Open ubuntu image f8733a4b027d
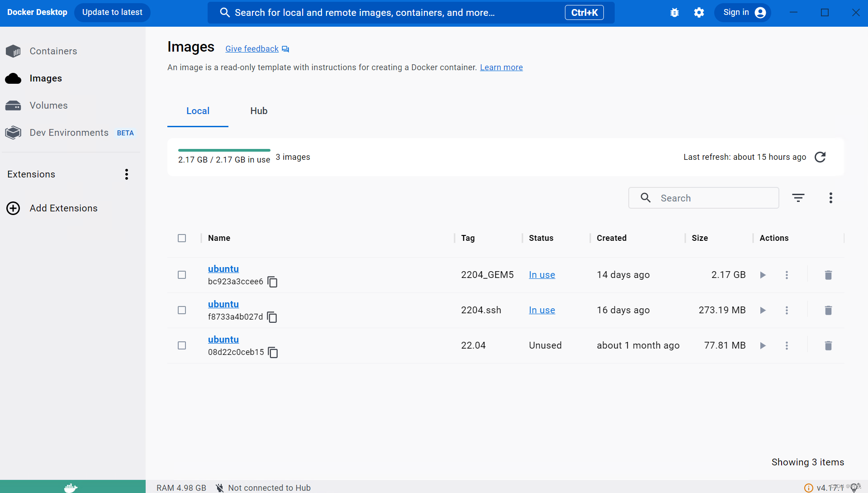The image size is (868, 493). click(223, 304)
